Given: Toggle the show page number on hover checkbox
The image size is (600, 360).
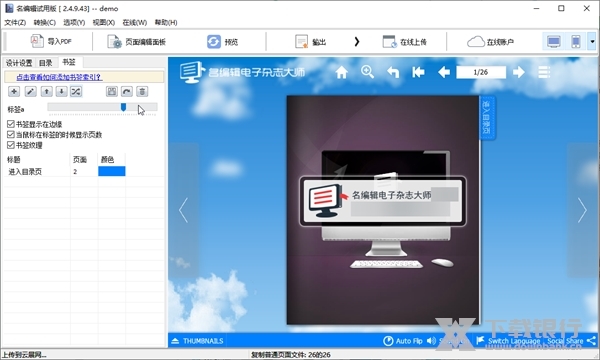Looking at the screenshot, I should 11,135.
